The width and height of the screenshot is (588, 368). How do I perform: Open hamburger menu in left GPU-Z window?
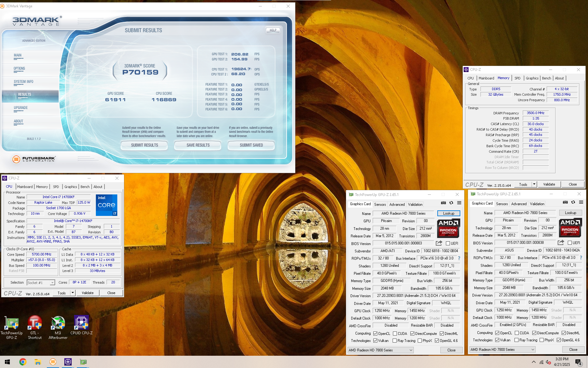(459, 203)
